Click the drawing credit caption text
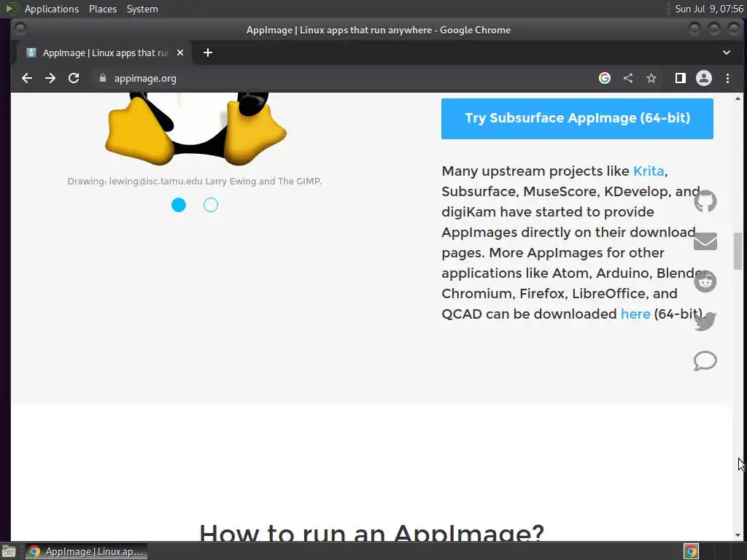The height and width of the screenshot is (560, 747). click(194, 181)
